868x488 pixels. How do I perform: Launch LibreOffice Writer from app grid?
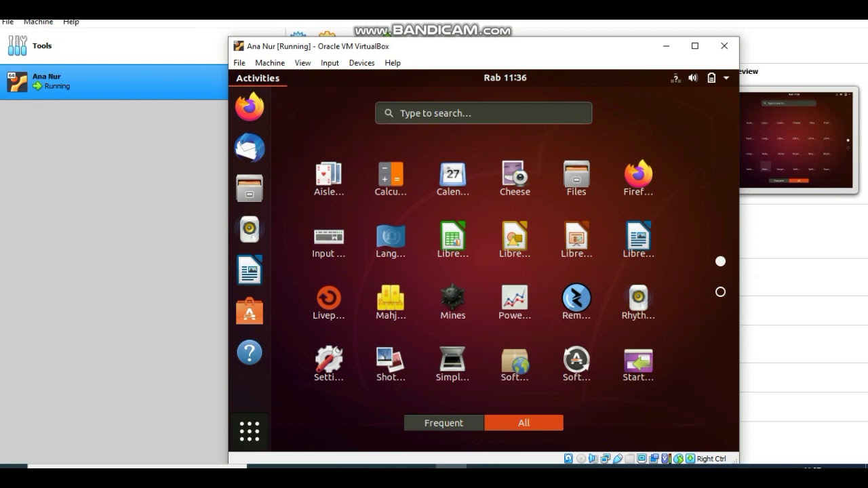638,241
